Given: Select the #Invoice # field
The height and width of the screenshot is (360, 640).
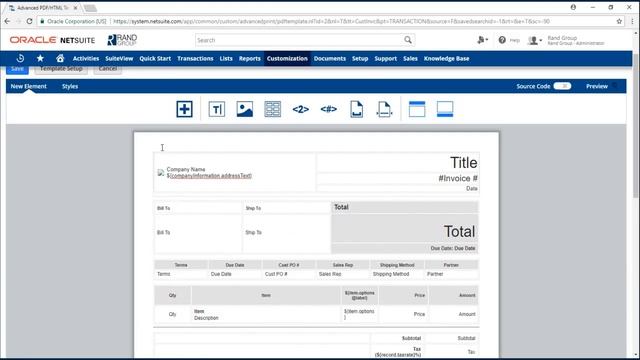Looking at the screenshot, I should [458, 178].
